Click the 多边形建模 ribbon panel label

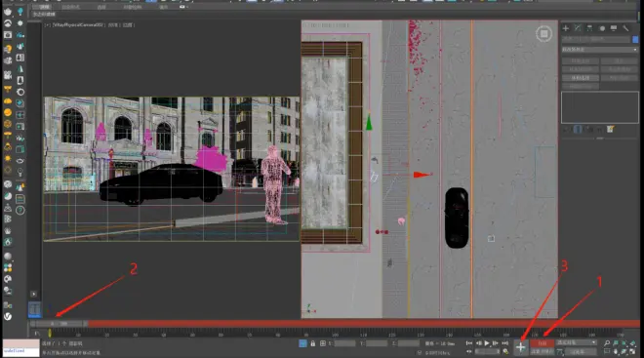(x=44, y=15)
